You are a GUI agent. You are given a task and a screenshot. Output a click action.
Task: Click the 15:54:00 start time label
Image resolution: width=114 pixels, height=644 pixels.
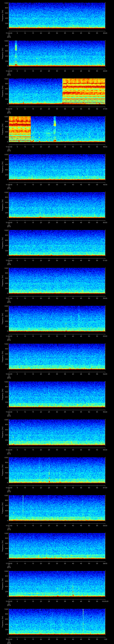(x=9, y=412)
